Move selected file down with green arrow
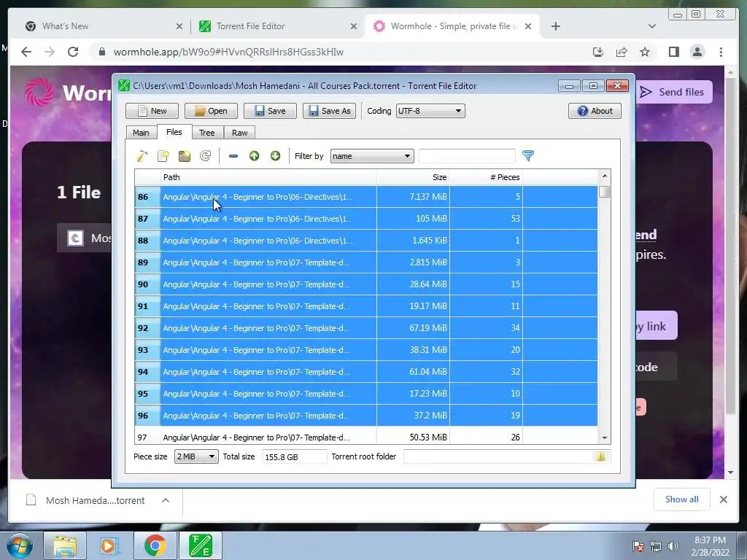Image resolution: width=747 pixels, height=560 pixels. click(x=275, y=156)
